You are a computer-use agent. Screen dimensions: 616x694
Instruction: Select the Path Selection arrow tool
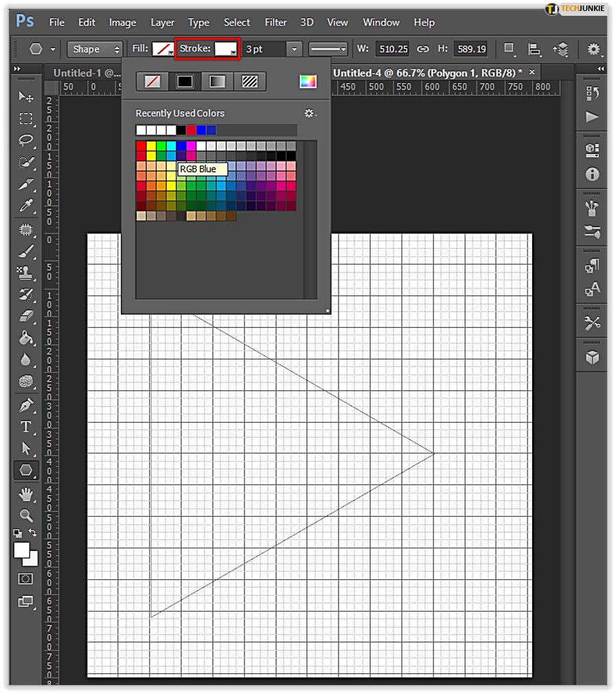pyautogui.click(x=25, y=449)
